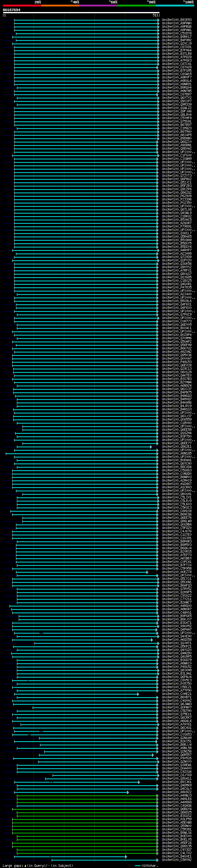Click the green ~80% identity legend segment

[136, 6]
